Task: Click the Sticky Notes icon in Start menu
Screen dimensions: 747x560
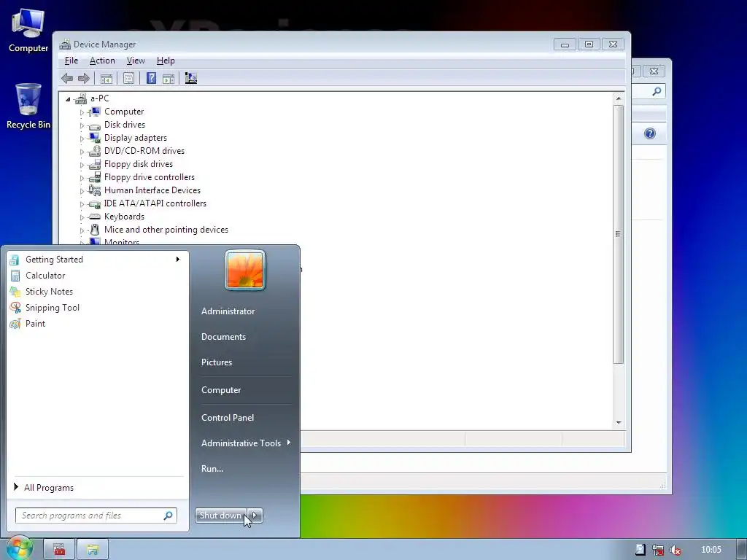Action: (15, 292)
